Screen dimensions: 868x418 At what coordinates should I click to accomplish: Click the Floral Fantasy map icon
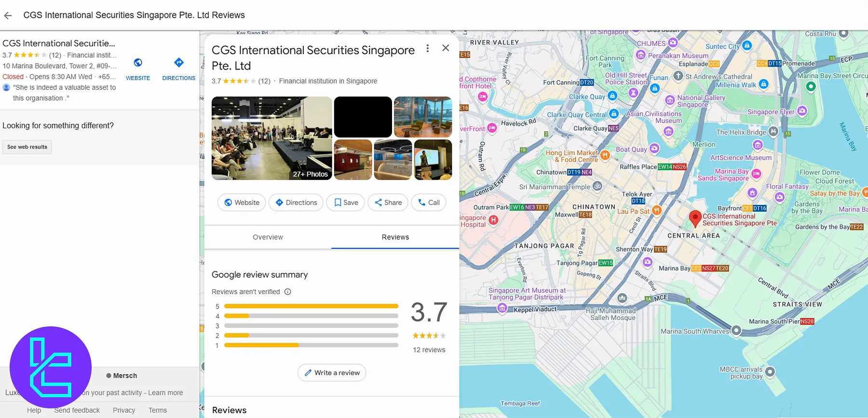pos(780,197)
